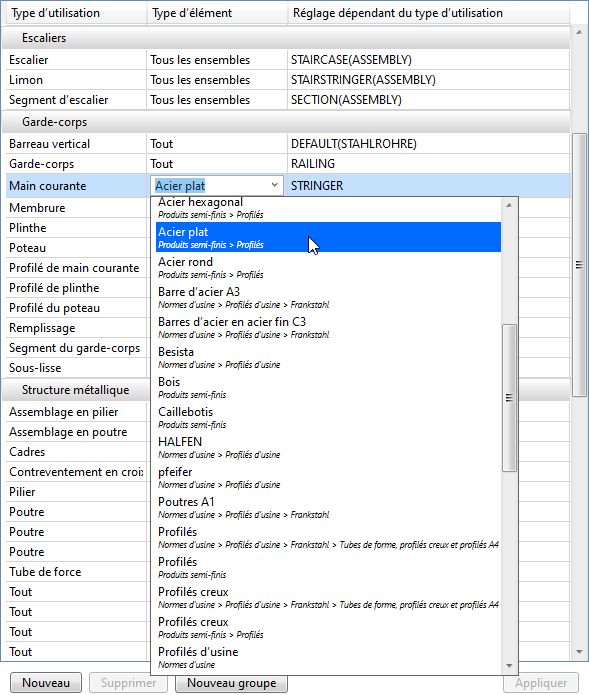Image resolution: width=589 pixels, height=695 pixels.
Task: Select the Segment du garde-corps row
Action: pyautogui.click(x=76, y=348)
